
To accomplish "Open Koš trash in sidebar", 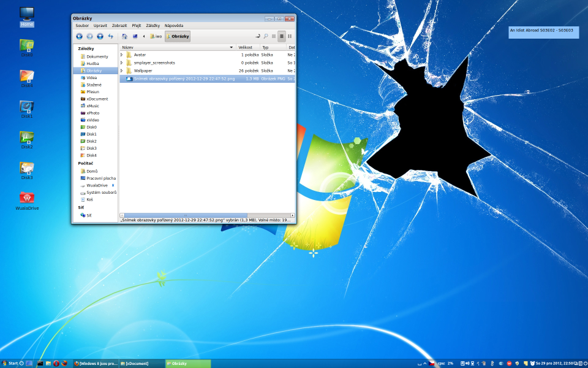I will coord(96,199).
